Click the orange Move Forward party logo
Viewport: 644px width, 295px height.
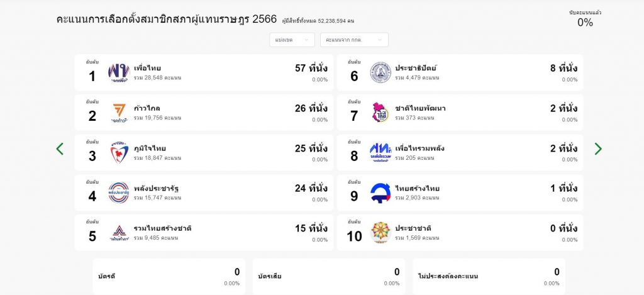click(x=119, y=113)
